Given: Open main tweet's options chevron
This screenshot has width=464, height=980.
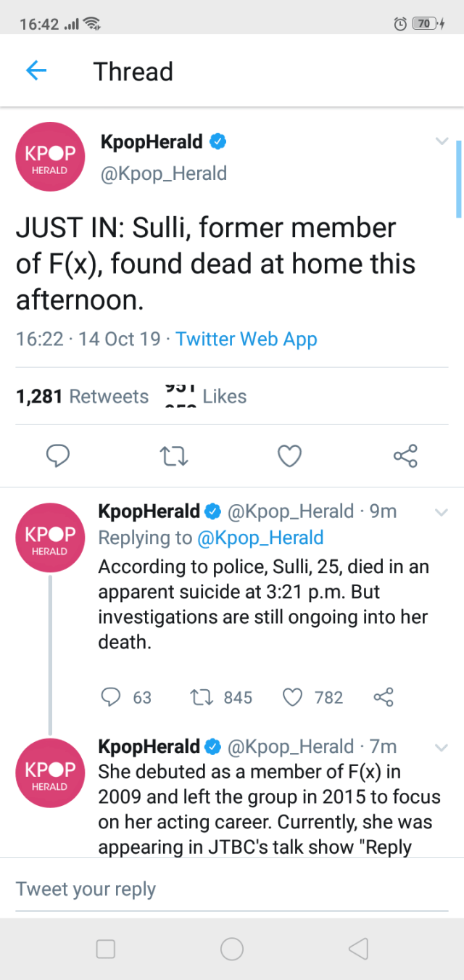Looking at the screenshot, I should tap(442, 141).
